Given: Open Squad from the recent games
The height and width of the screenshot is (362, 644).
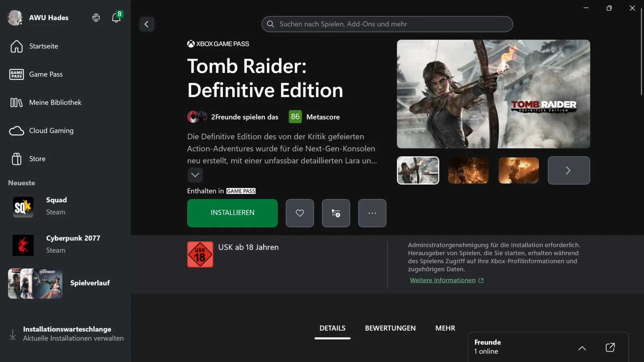Looking at the screenshot, I should click(65, 206).
